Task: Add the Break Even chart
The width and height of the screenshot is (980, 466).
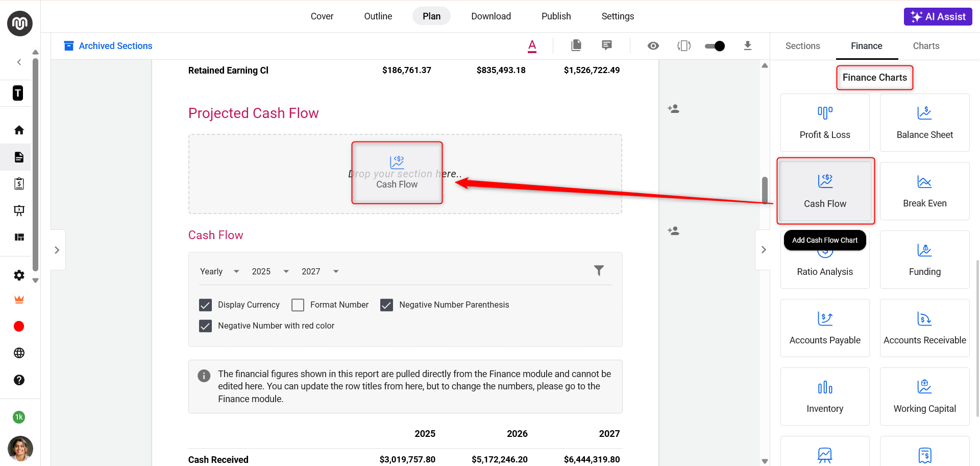Action: click(x=924, y=191)
